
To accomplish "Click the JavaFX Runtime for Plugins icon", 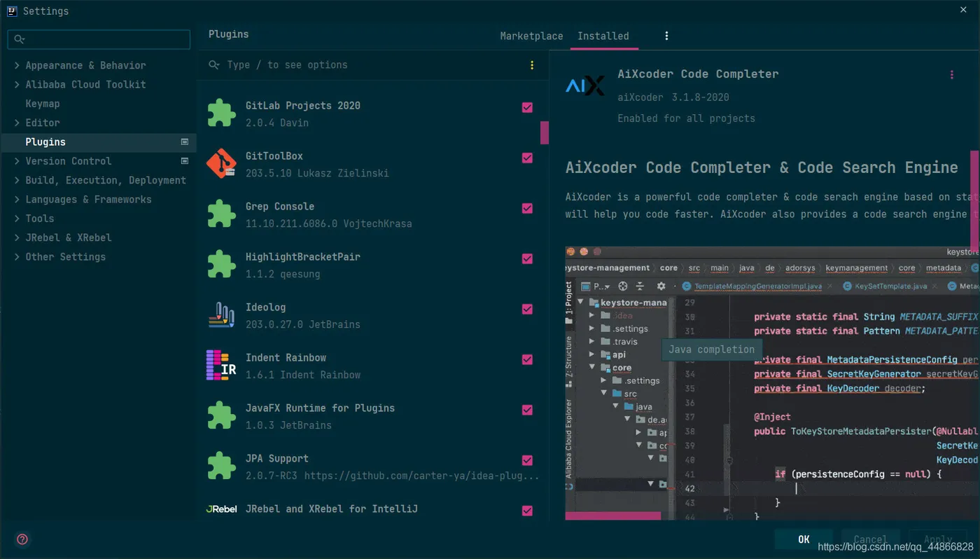I will coord(221,416).
